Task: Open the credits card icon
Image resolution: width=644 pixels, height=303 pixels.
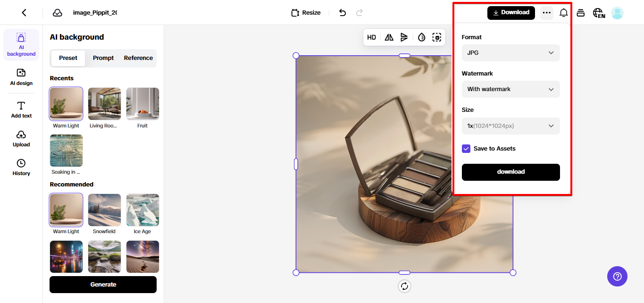Action: pyautogui.click(x=581, y=13)
